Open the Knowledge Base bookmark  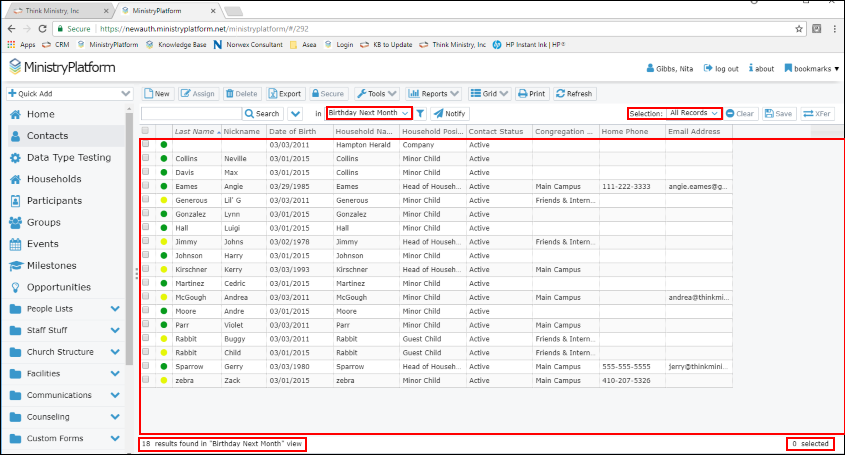[176, 45]
